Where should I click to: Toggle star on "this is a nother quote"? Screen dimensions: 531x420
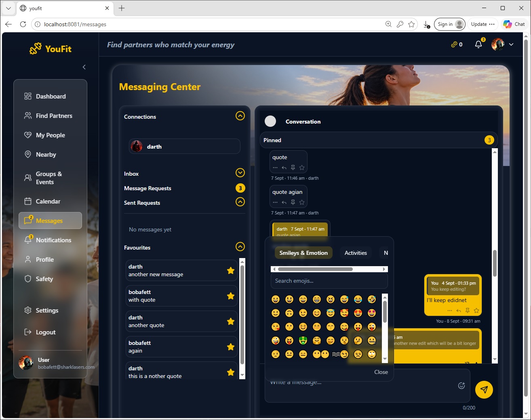pos(231,372)
